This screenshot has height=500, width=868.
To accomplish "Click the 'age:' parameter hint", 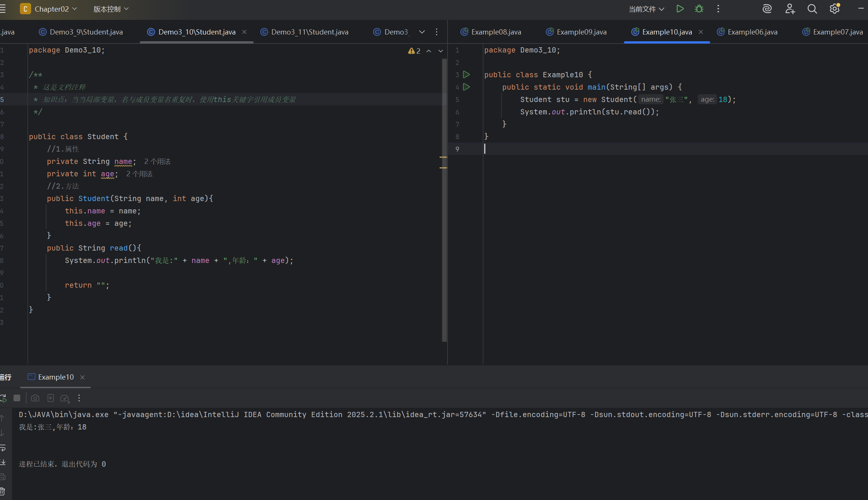I will click(707, 99).
